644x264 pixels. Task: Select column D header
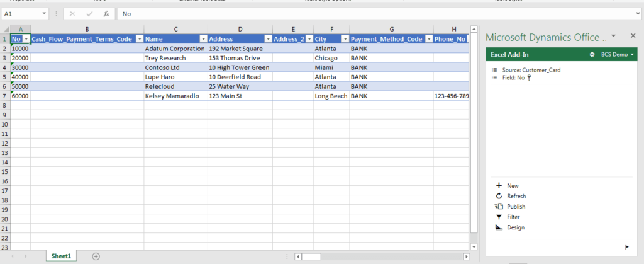pos(240,29)
